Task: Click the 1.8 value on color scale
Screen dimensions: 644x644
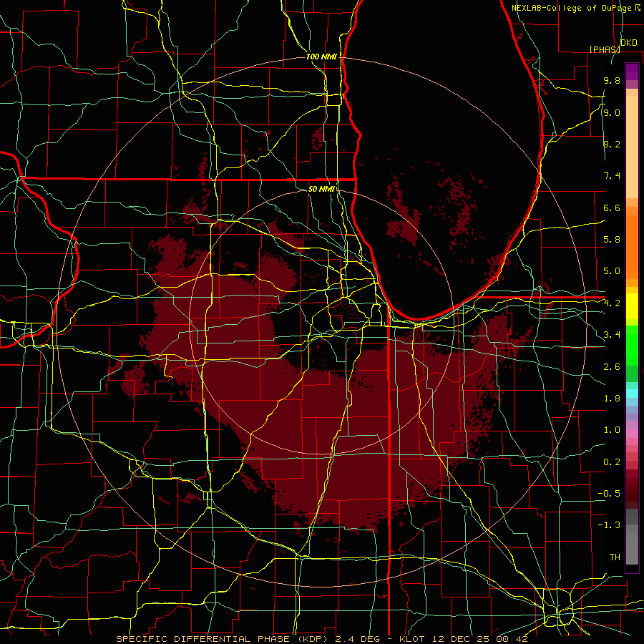Action: 612,399
